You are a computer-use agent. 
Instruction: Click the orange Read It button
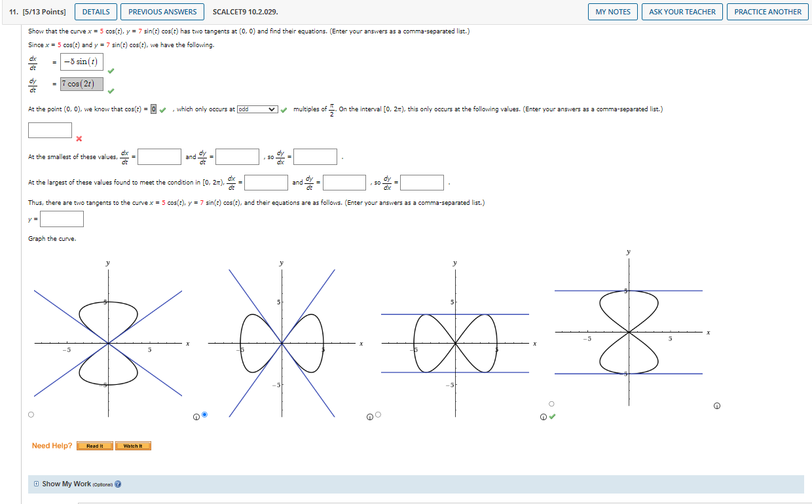(x=94, y=446)
